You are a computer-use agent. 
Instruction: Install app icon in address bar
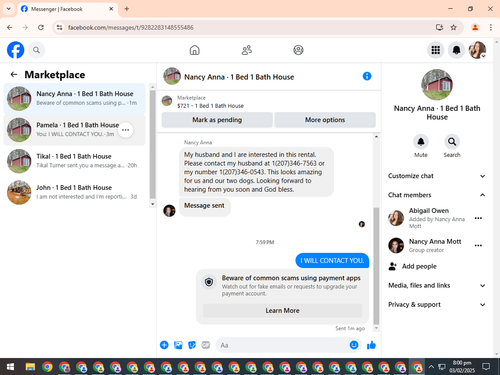point(439,27)
